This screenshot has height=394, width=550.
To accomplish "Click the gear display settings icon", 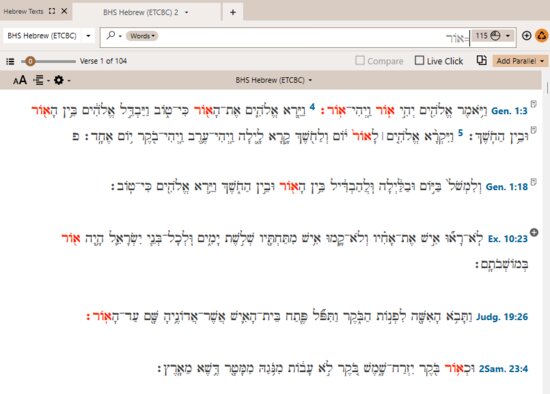I will pos(59,80).
